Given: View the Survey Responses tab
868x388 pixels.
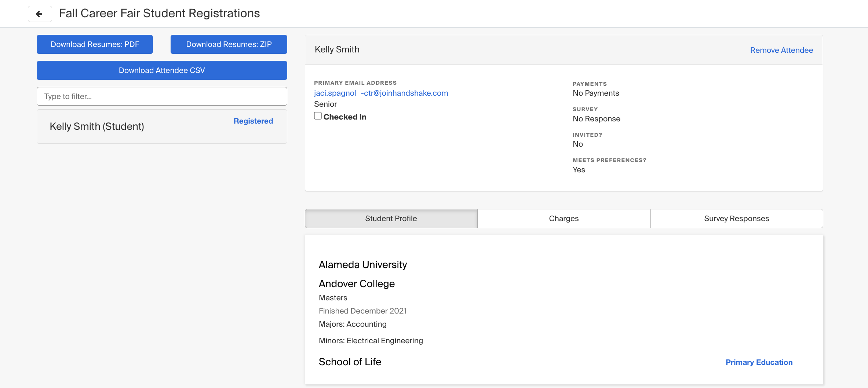Looking at the screenshot, I should pos(736,219).
